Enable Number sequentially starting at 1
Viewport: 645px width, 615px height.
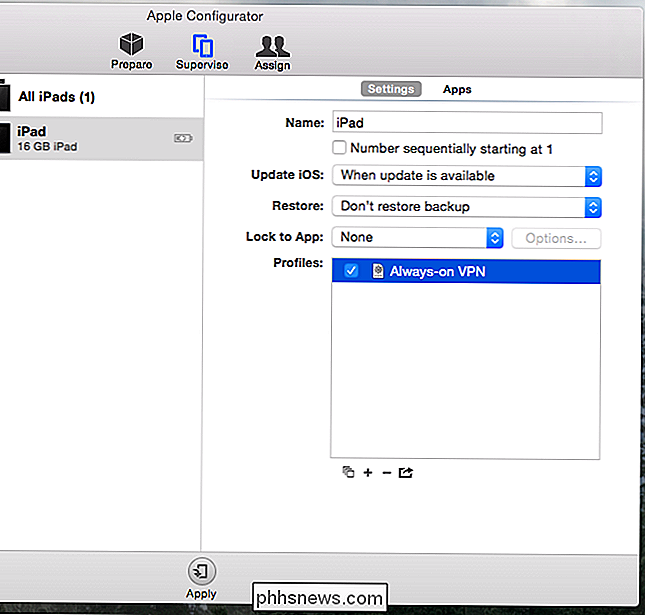tap(339, 147)
